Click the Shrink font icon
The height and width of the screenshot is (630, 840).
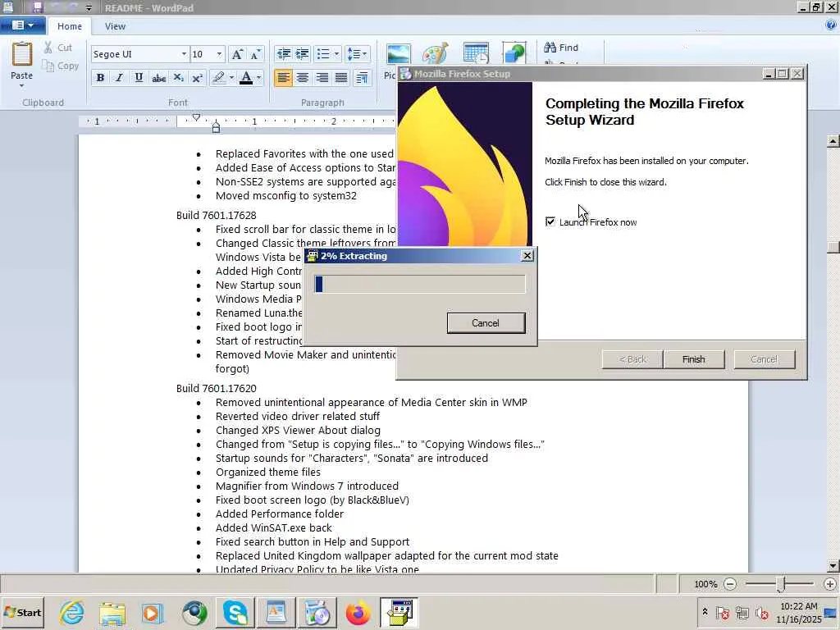point(256,54)
